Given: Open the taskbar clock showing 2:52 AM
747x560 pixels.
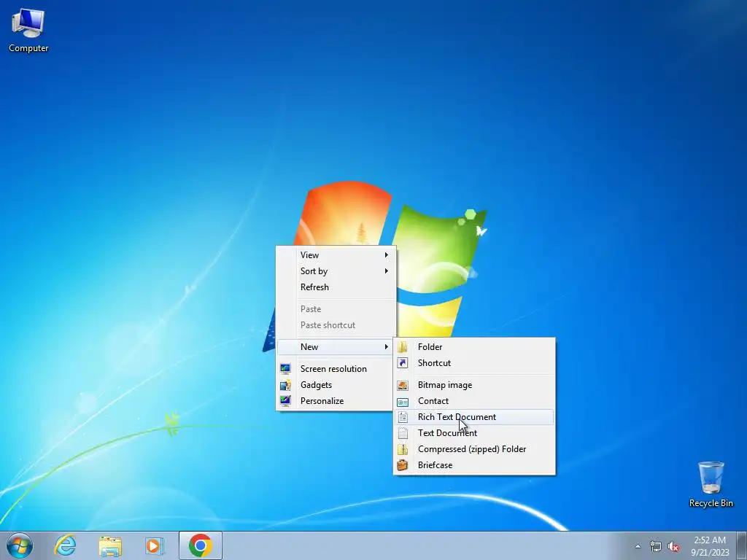Looking at the screenshot, I should click(x=710, y=545).
